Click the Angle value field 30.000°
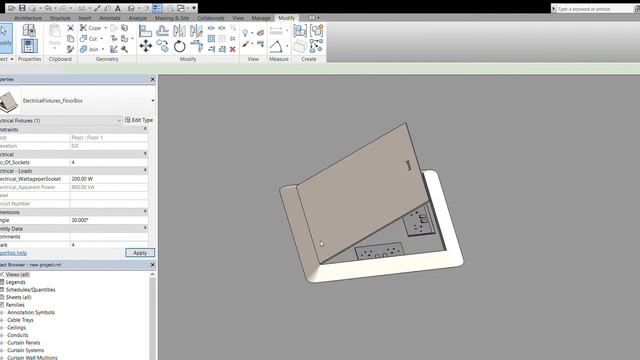Screen dimensions: 640x360 (109, 220)
